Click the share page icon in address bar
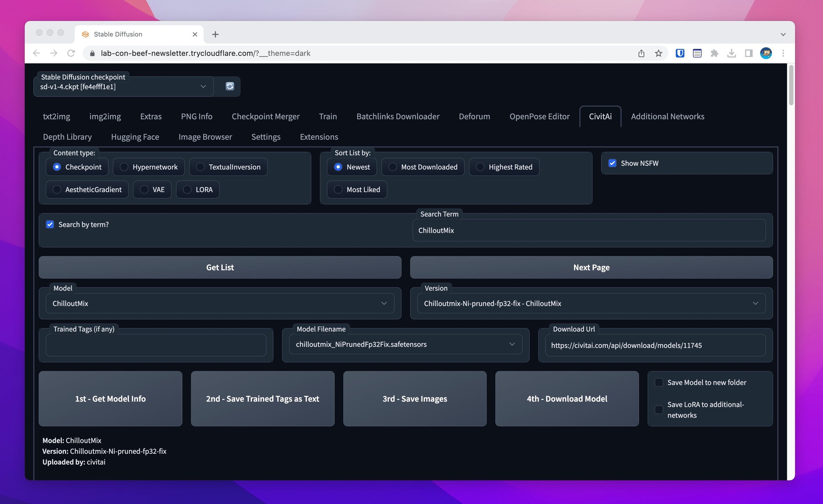Viewport: 823px width, 504px height. coord(641,53)
